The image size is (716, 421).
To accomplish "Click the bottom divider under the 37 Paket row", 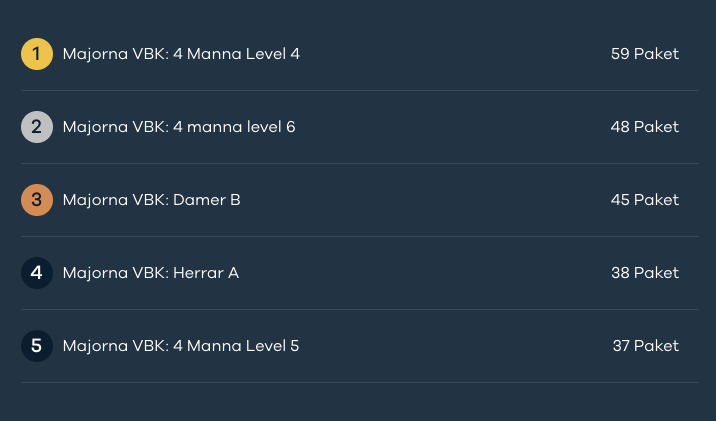I will click(x=360, y=383).
